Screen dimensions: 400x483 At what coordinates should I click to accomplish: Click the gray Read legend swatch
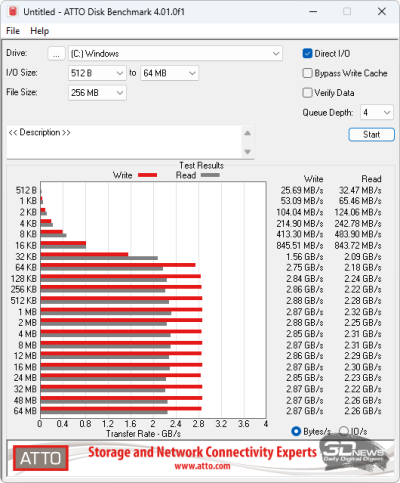pyautogui.click(x=210, y=175)
